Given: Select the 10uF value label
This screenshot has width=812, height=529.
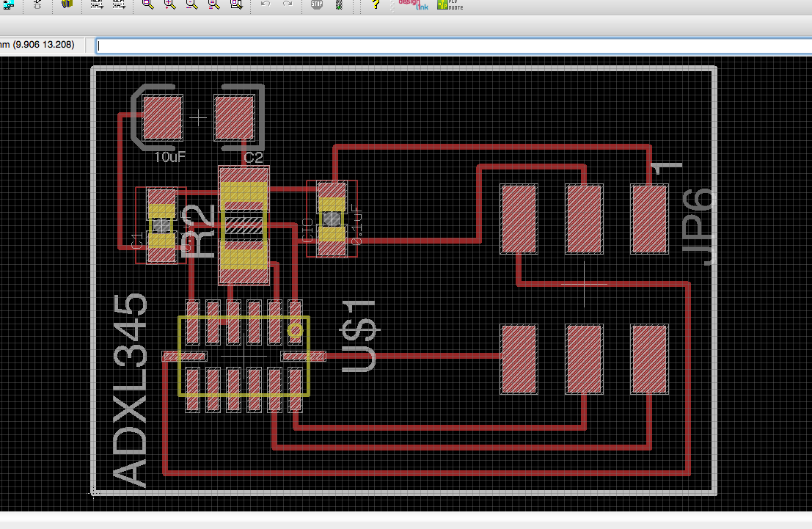Looking at the screenshot, I should tap(170, 157).
